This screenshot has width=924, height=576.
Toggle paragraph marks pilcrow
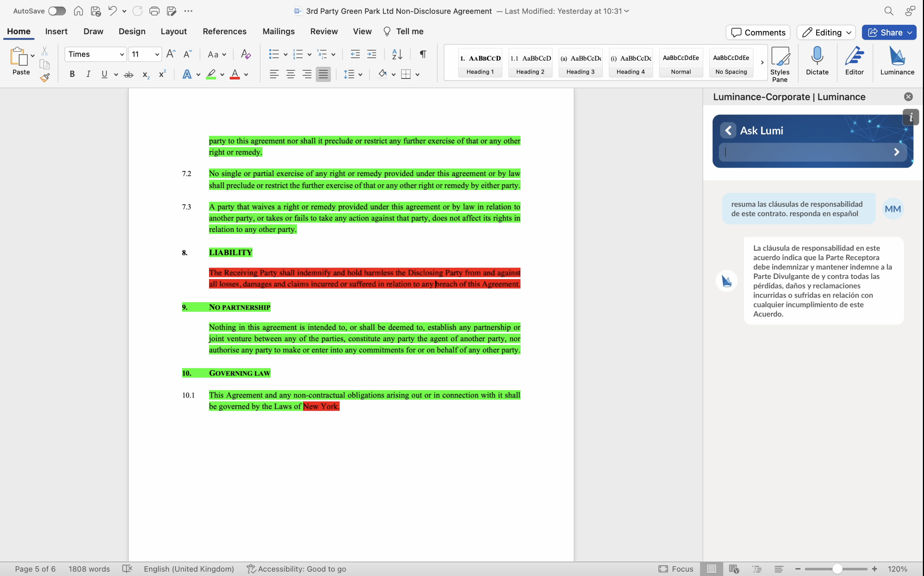point(423,54)
